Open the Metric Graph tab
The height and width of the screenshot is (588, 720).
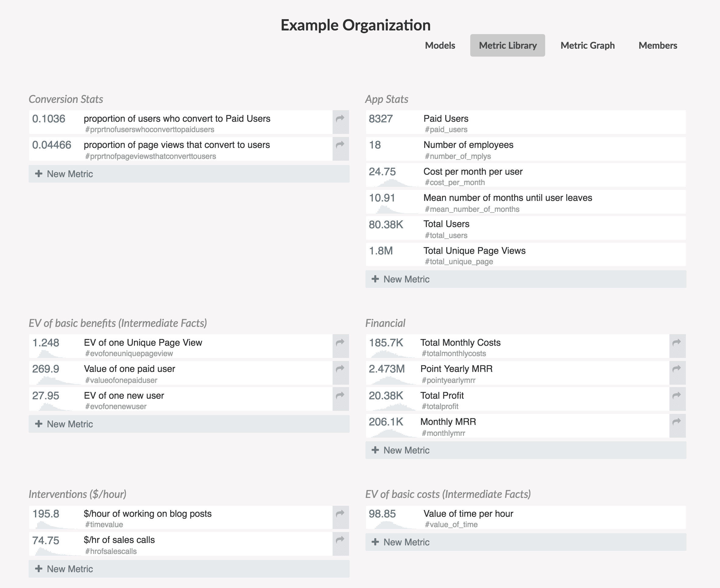[588, 45]
